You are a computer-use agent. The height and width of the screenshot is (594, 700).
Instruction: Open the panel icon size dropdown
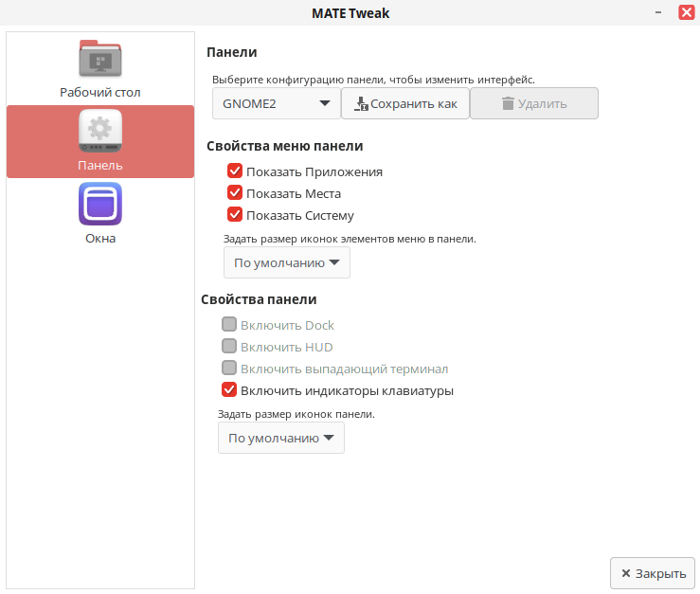(280, 438)
